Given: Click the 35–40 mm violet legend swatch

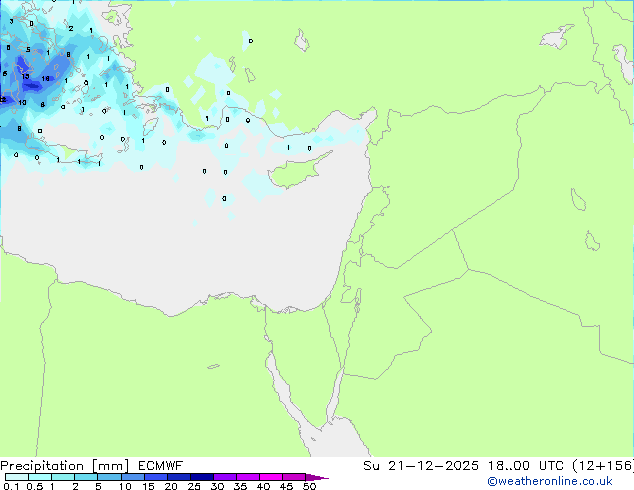Looking at the screenshot, I should (248, 477).
